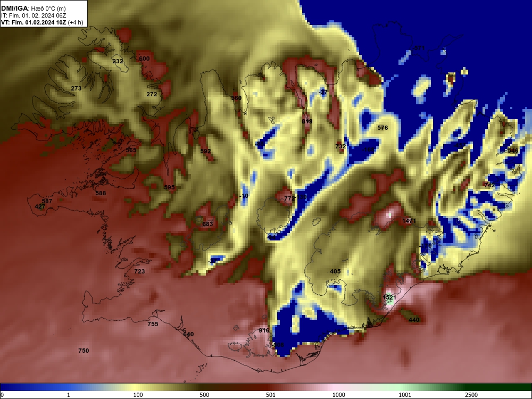Click the 272 value label on the map
532x399 pixels.
point(152,94)
